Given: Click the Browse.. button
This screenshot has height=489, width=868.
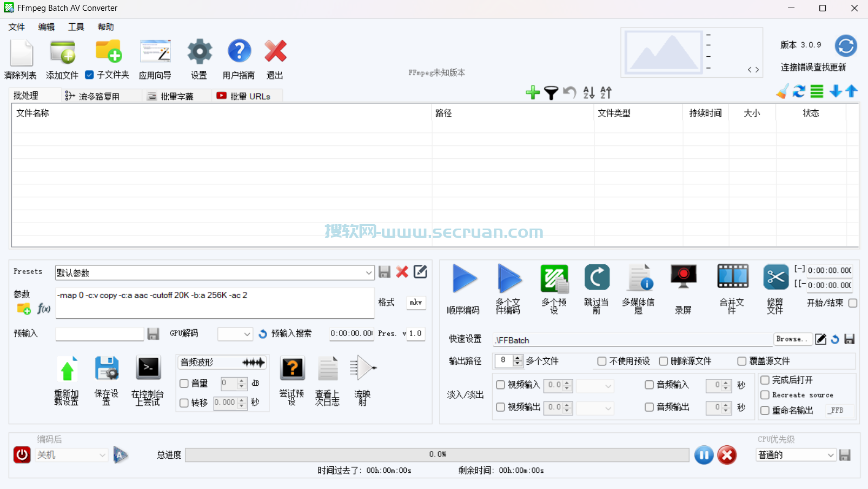Looking at the screenshot, I should click(x=793, y=339).
